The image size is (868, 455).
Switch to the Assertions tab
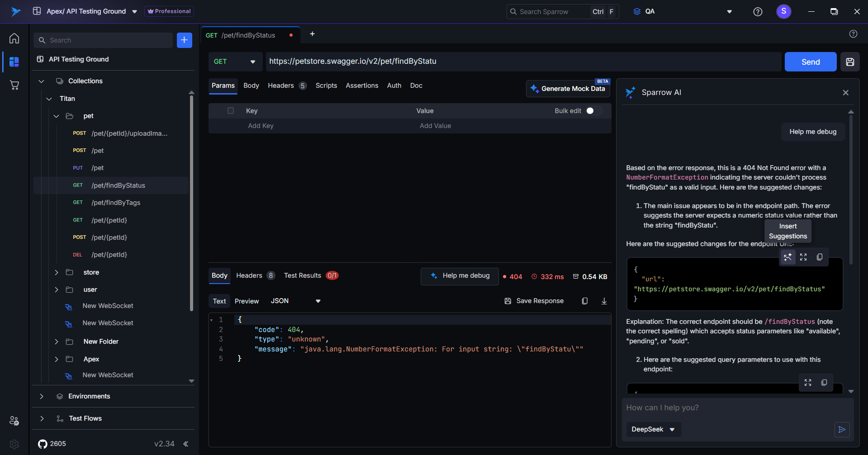362,85
